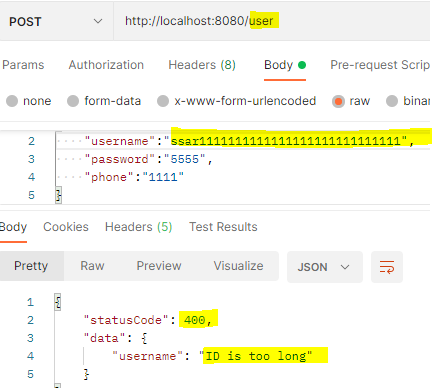Click response line number 1

click(30, 302)
